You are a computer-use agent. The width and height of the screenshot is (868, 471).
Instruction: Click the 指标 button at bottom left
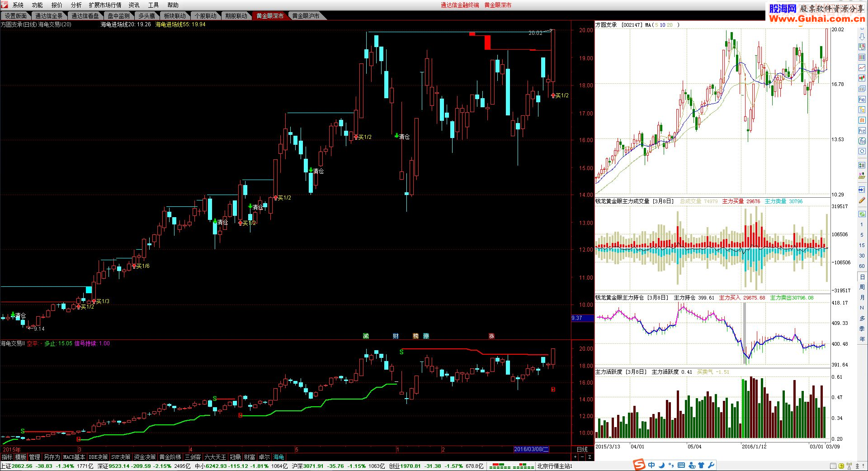click(x=7, y=457)
